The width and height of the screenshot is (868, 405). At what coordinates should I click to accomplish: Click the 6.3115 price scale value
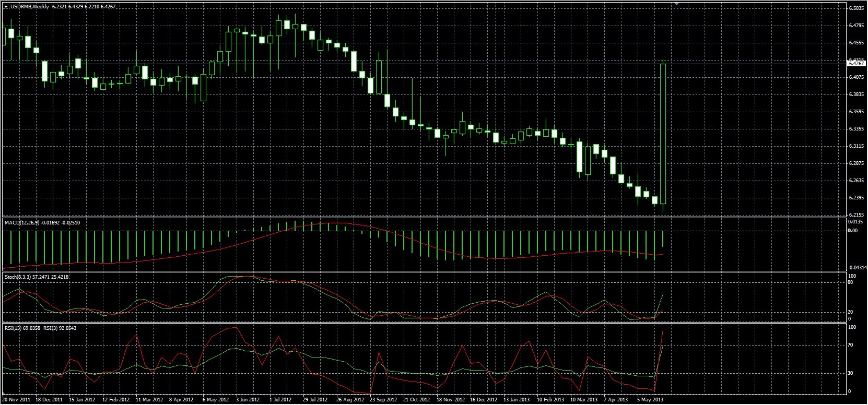point(856,146)
